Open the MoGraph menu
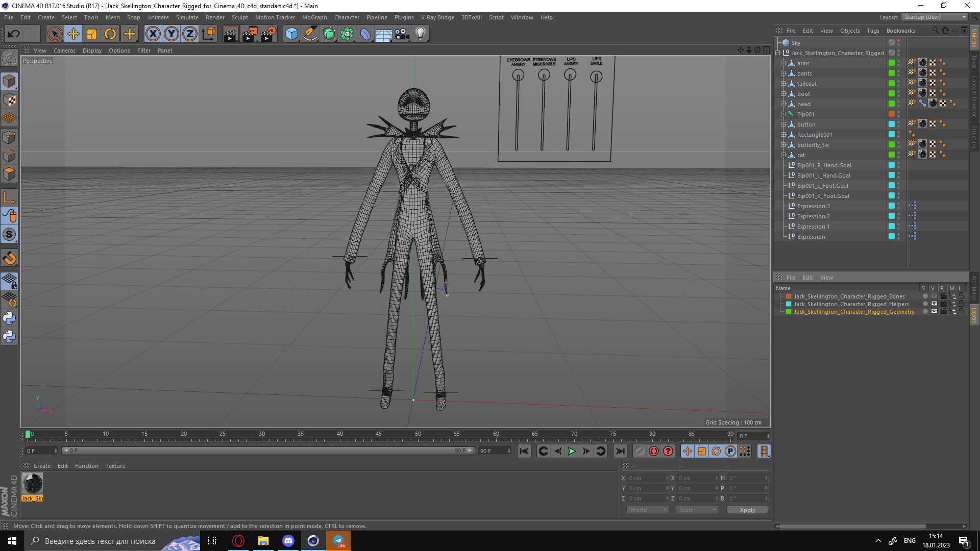Screen dimensions: 980x551 coord(314,17)
